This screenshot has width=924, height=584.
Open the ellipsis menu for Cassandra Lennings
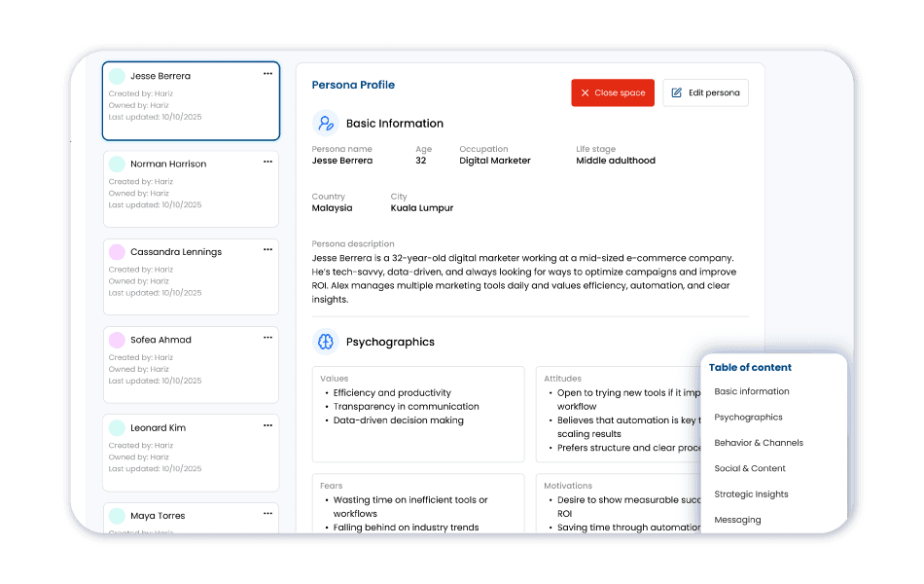(x=268, y=249)
